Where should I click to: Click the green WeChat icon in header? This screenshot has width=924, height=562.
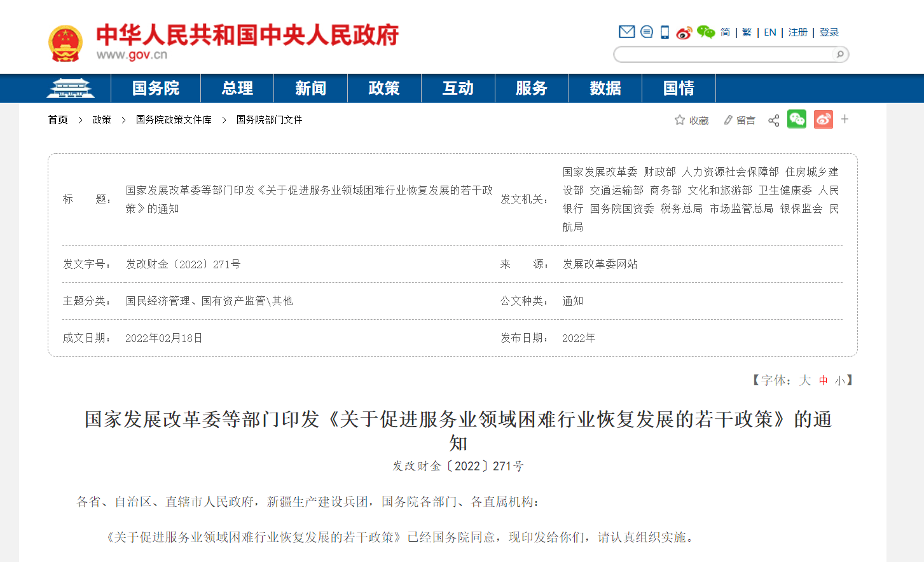(x=705, y=32)
